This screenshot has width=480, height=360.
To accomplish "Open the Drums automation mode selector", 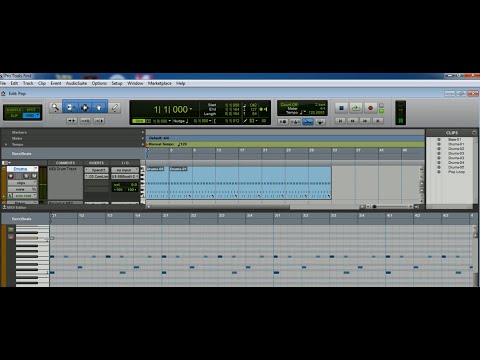I will coord(25,196).
